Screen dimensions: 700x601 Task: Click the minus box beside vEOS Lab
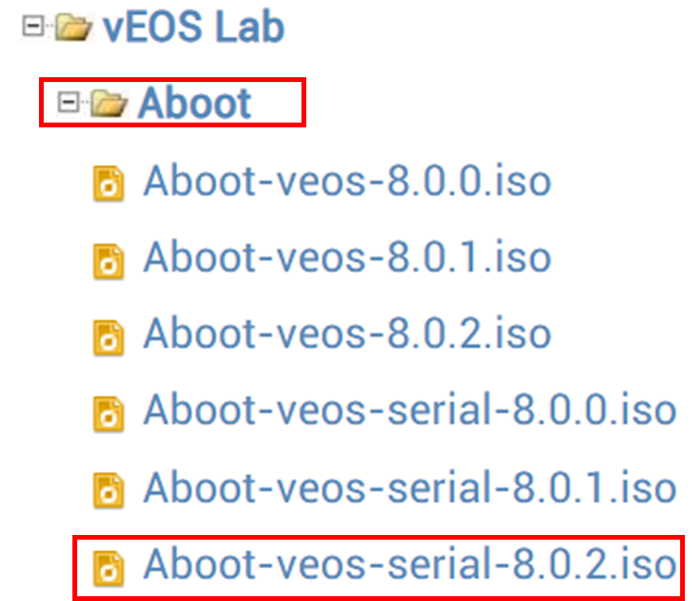point(33,26)
